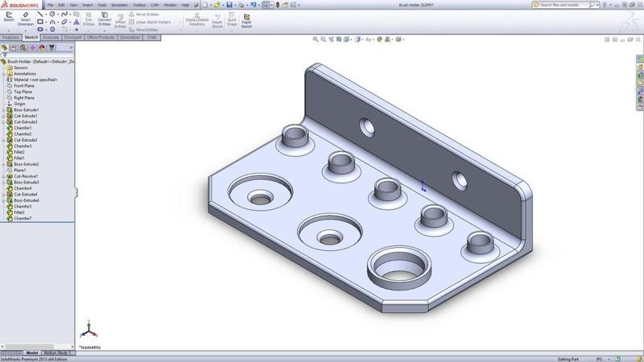Select the Sketch tool in the ribbon
The height and width of the screenshot is (362, 644).
coord(9,17)
